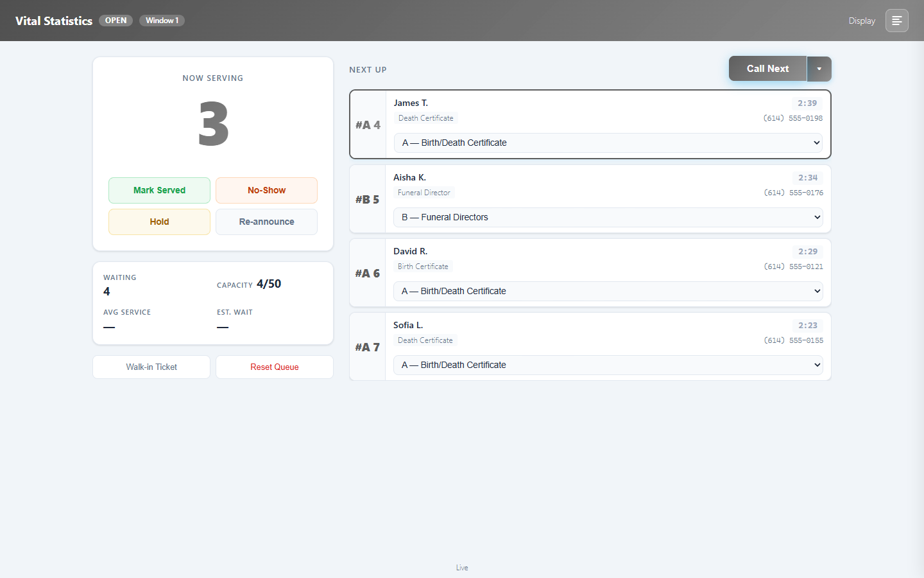Click the Funeral Director tag

pos(424,193)
